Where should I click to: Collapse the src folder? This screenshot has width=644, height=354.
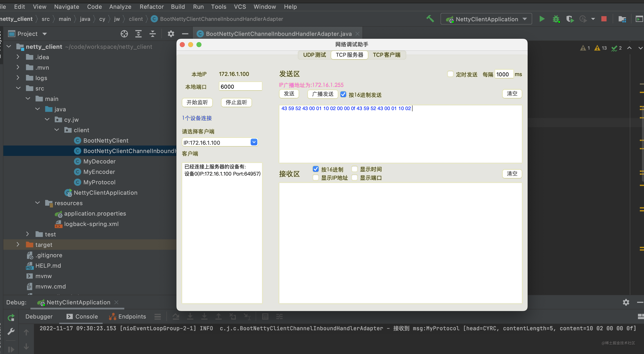coord(18,88)
